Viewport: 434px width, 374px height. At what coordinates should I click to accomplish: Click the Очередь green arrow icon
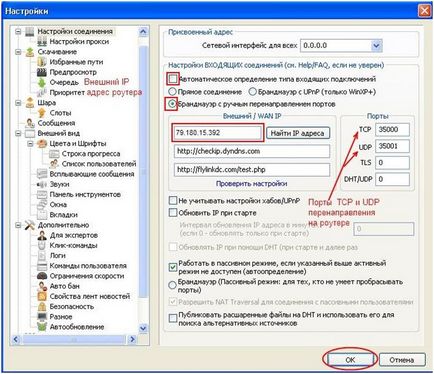point(42,82)
